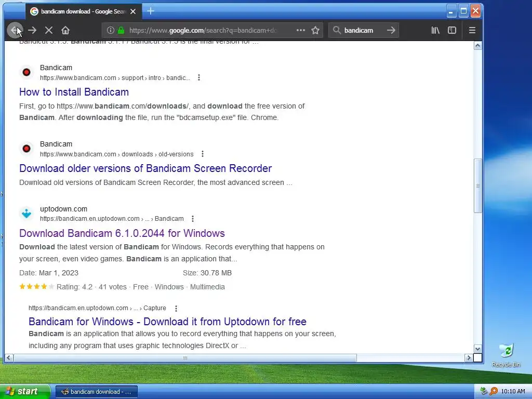The height and width of the screenshot is (399, 532).
Task: Click the 'Rating: 4.2 · 41 votes' text
Action: tap(91, 287)
